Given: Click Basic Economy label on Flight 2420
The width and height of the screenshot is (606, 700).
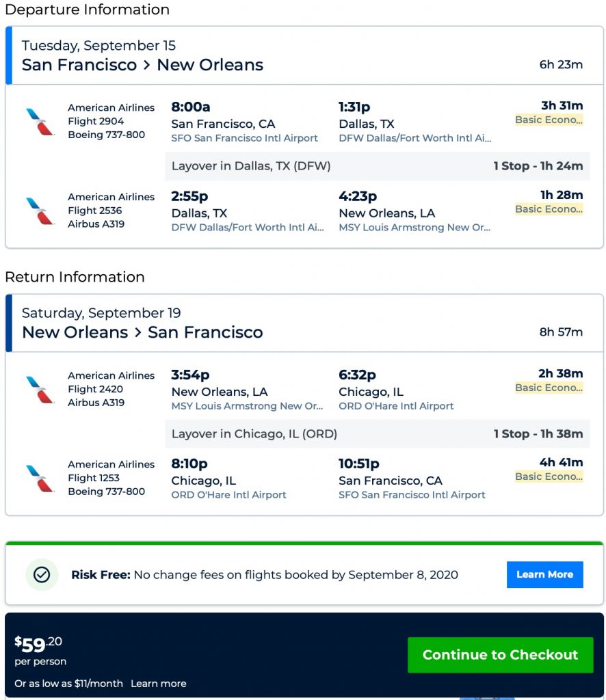Looking at the screenshot, I should point(549,388).
